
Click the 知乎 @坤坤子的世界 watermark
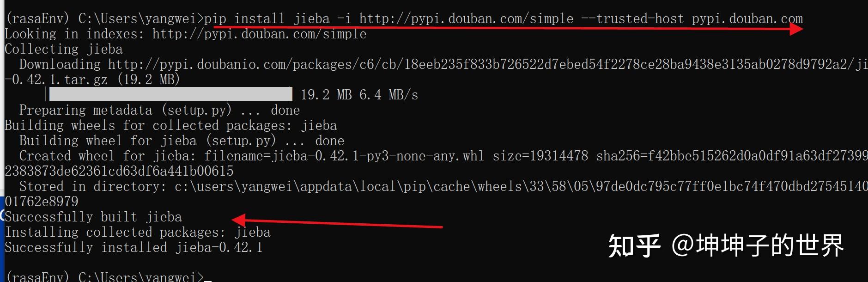[725, 245]
